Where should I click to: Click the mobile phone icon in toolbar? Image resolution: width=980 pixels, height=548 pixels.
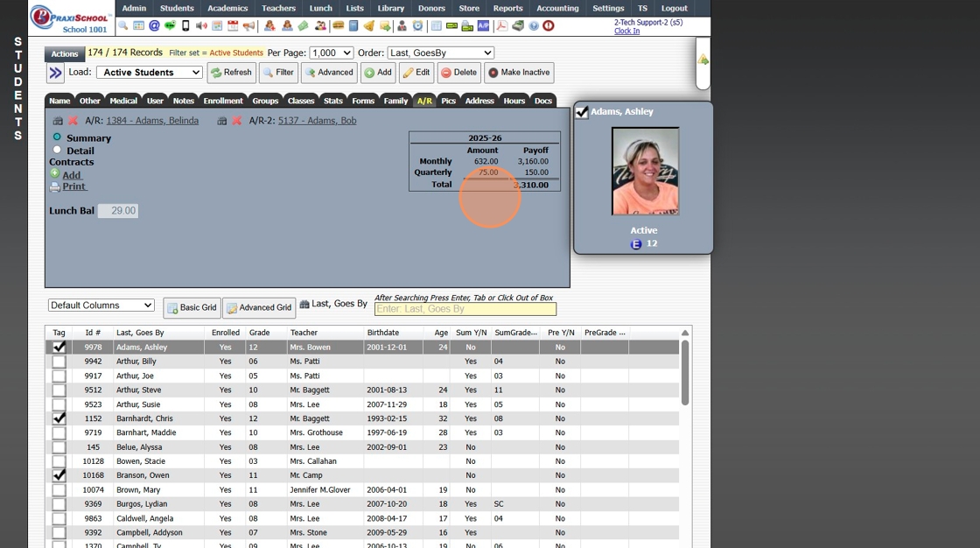pos(185,25)
